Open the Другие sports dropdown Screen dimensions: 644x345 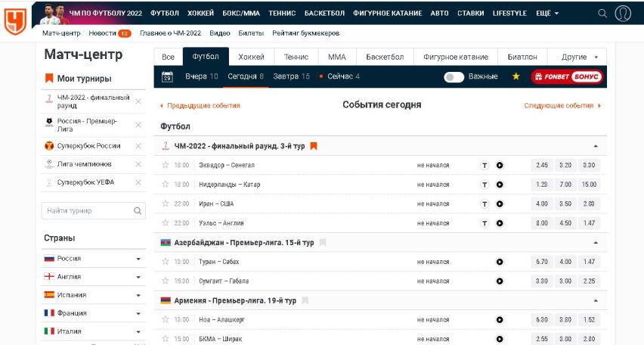[x=577, y=57]
